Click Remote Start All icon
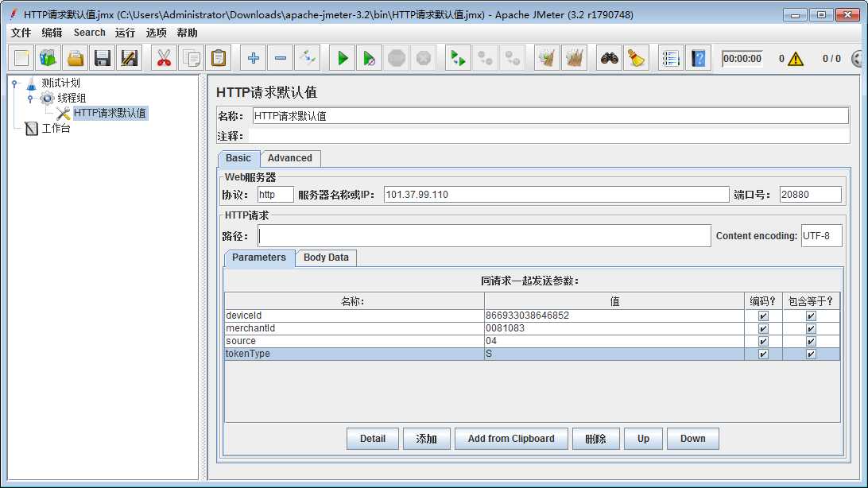This screenshot has height=488, width=868. 458,58
